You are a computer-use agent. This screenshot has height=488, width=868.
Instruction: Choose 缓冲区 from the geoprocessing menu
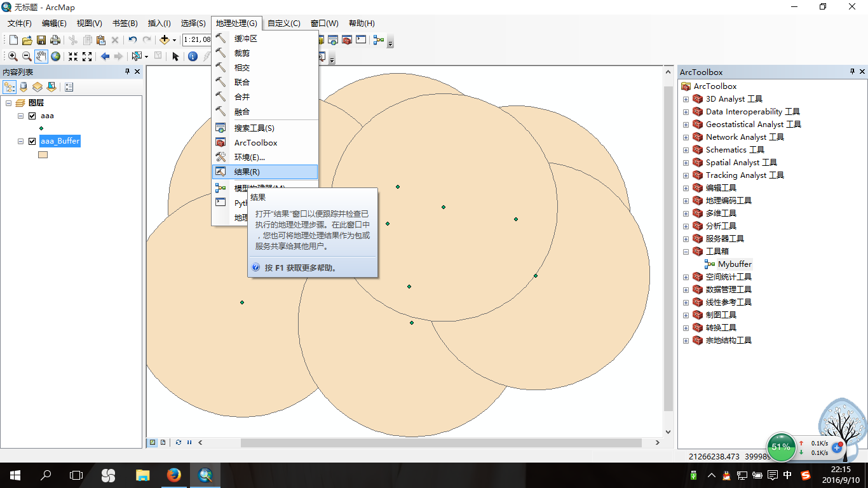[264, 39]
